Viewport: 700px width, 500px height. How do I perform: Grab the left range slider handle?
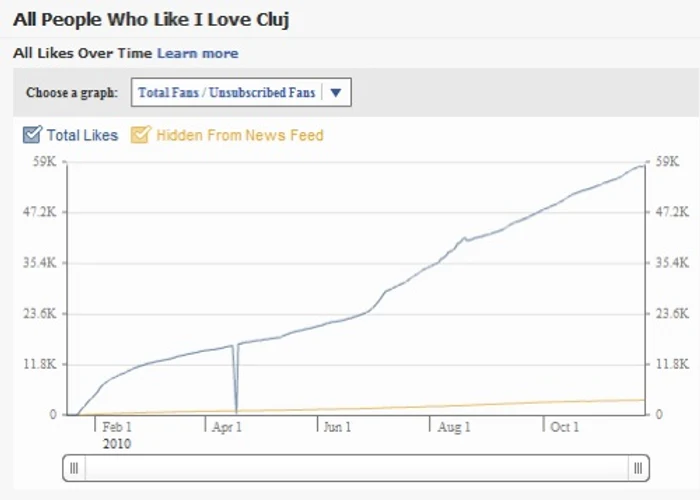(74, 468)
